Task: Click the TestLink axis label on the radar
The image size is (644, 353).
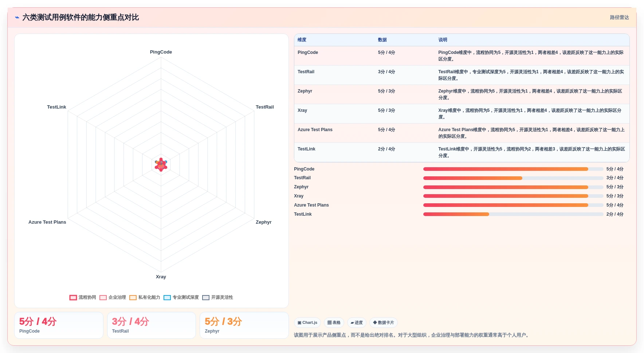Action: pyautogui.click(x=56, y=107)
